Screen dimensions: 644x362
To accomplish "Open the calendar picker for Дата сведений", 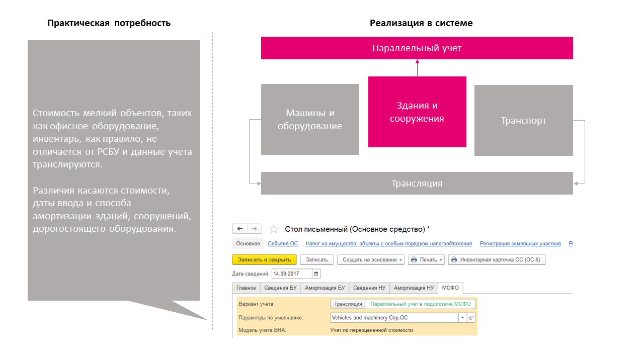I will (x=316, y=274).
